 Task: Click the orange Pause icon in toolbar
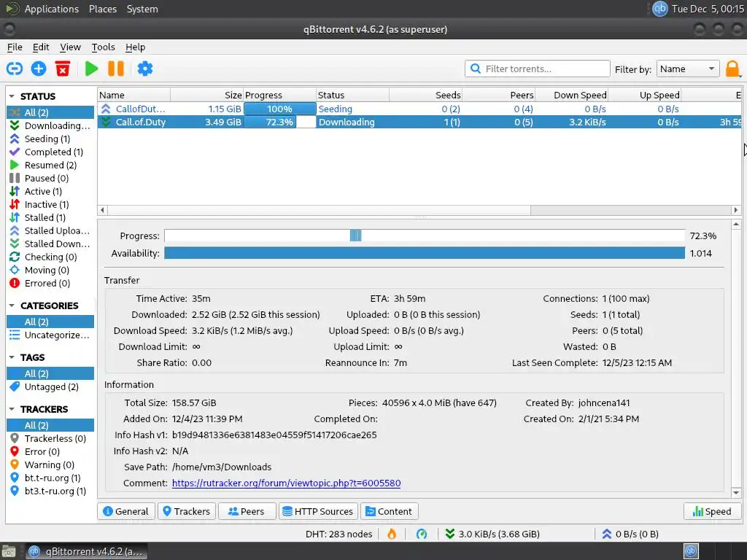click(x=116, y=69)
